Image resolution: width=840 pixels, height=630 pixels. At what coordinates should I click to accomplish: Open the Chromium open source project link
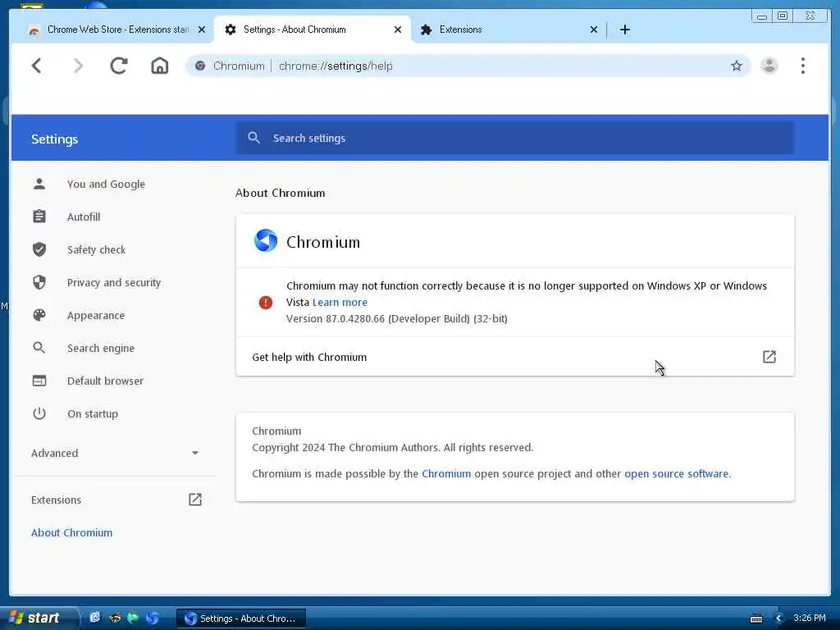click(x=446, y=473)
